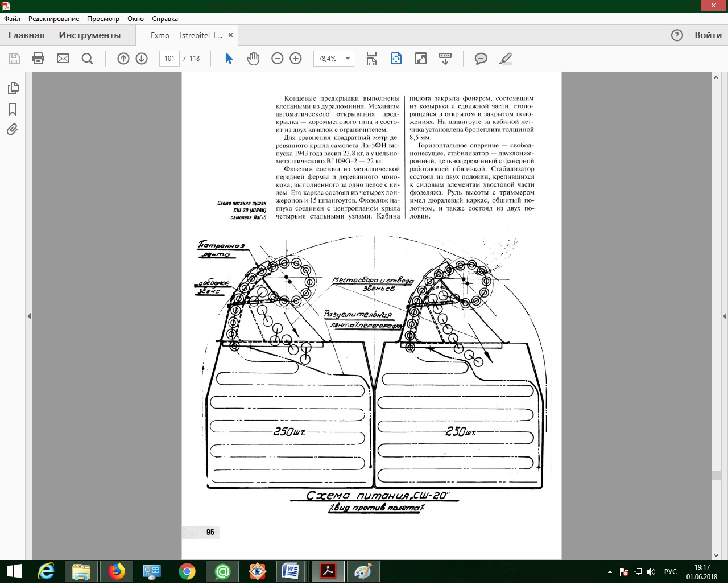Open the Просмотр menu
728x585 pixels.
[x=103, y=19]
